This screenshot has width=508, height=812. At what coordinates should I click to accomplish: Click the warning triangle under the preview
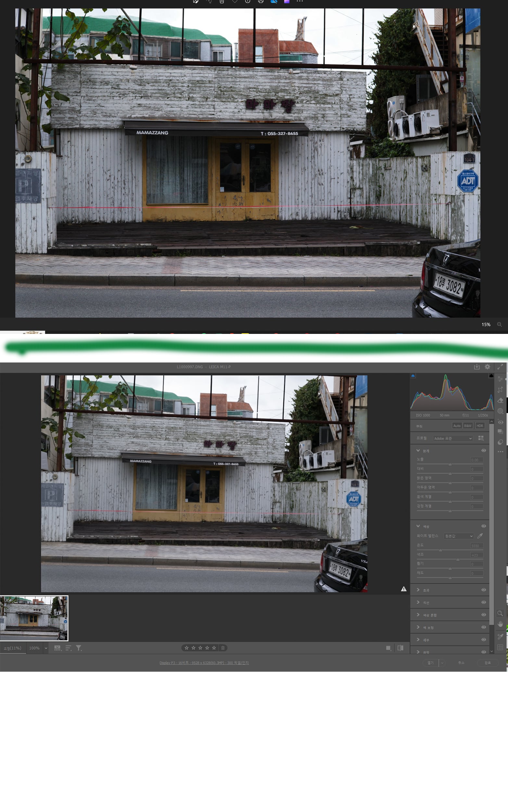pos(404,589)
